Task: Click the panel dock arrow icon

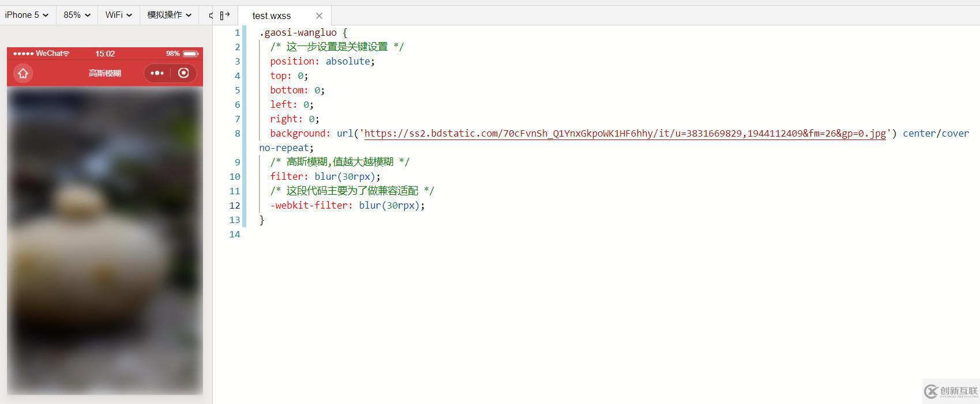Action: [225, 16]
